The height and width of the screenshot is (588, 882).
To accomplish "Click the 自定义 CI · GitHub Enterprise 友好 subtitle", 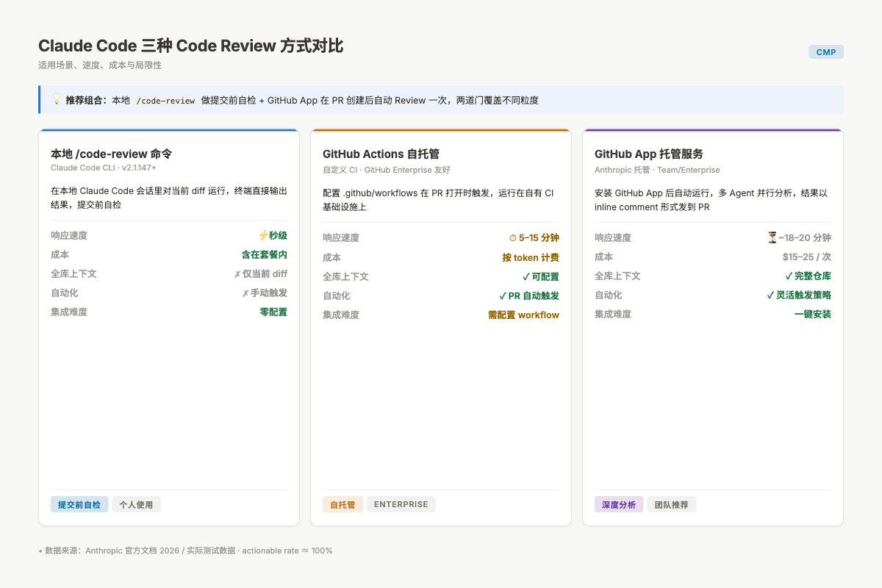I will point(387,170).
